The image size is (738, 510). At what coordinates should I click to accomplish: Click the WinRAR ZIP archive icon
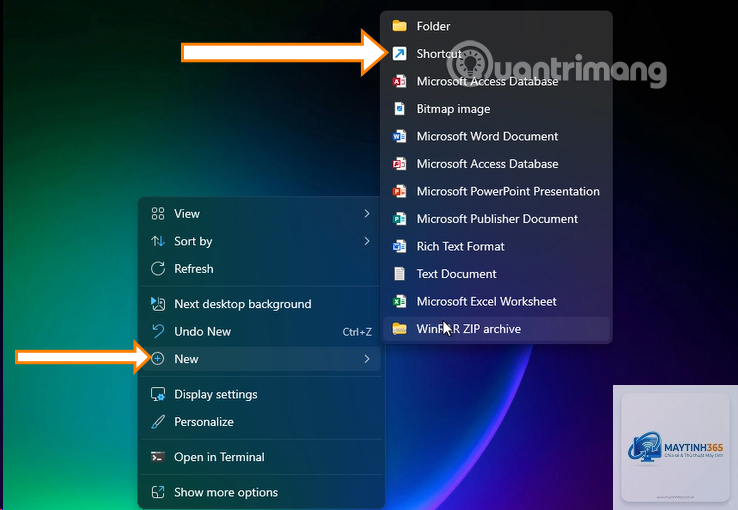(x=400, y=329)
